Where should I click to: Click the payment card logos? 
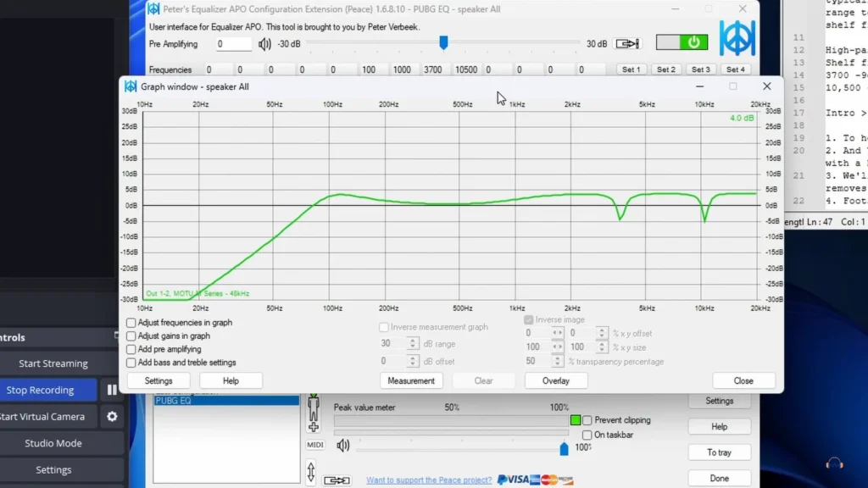pyautogui.click(x=535, y=480)
